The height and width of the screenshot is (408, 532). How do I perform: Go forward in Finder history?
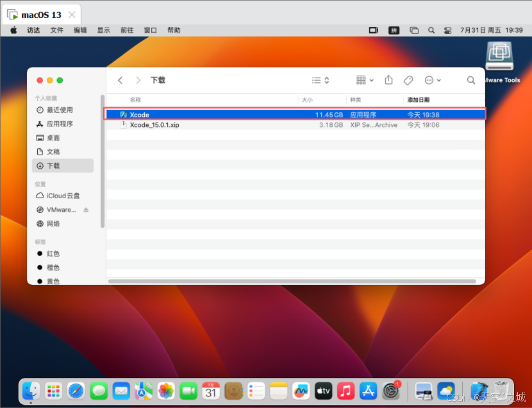[x=138, y=80]
